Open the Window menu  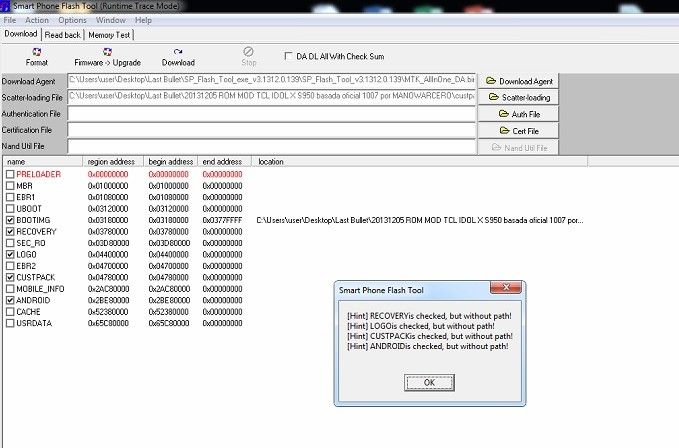110,20
